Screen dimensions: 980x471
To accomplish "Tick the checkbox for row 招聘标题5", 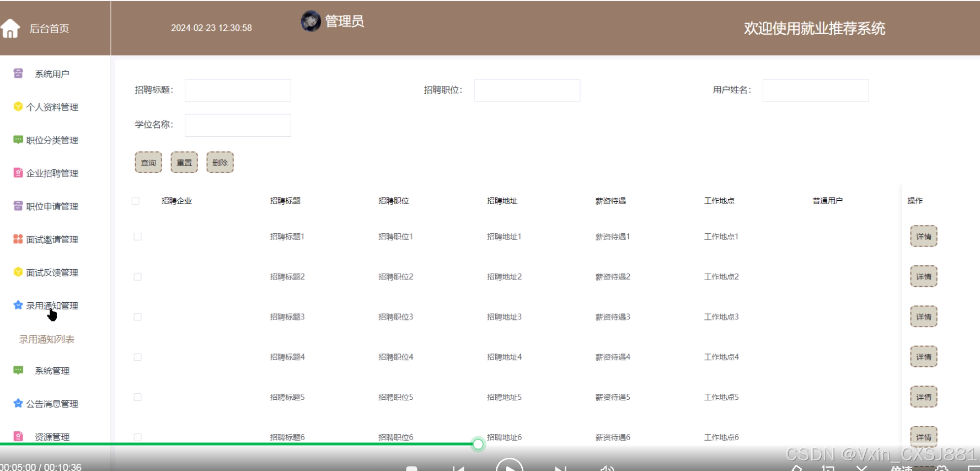I will tap(138, 397).
